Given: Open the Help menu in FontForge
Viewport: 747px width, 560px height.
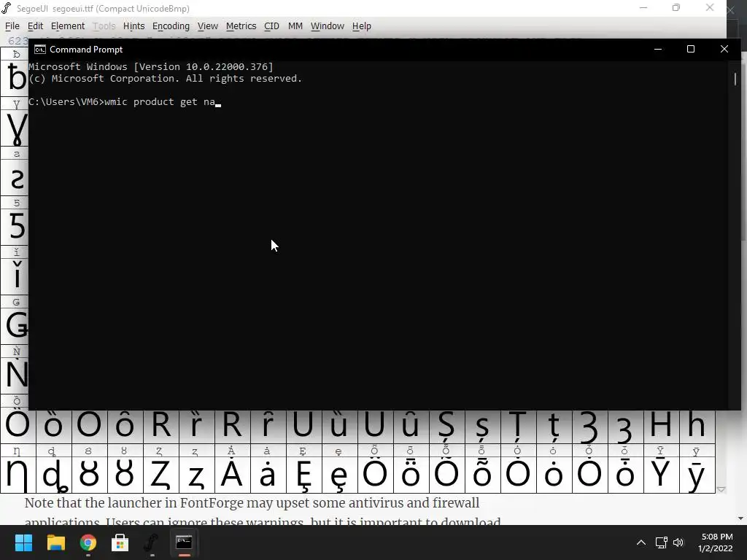Looking at the screenshot, I should click(362, 26).
